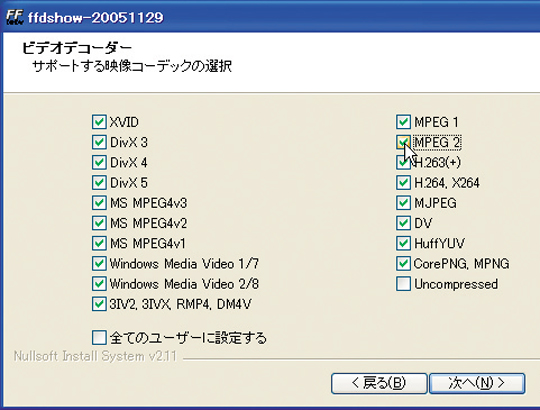Uncheck Windows Media Video 1/7

click(99, 264)
